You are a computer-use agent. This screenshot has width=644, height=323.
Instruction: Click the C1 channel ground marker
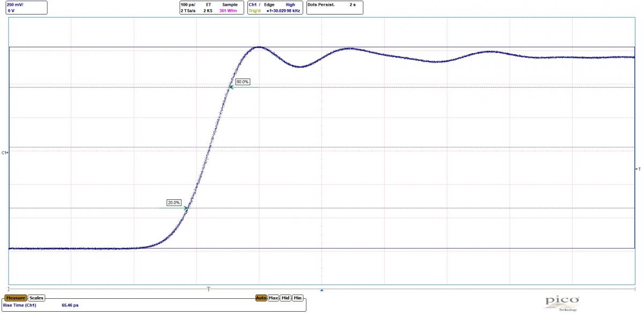coord(4,153)
